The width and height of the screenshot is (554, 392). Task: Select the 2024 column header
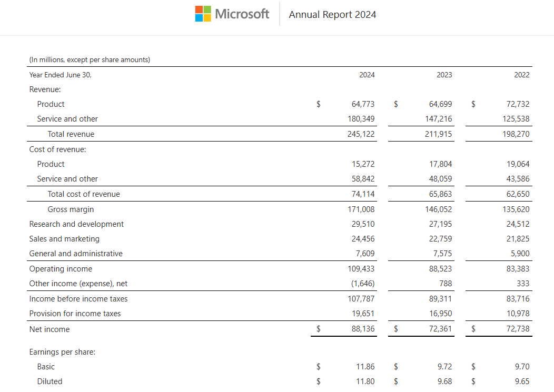tap(367, 75)
